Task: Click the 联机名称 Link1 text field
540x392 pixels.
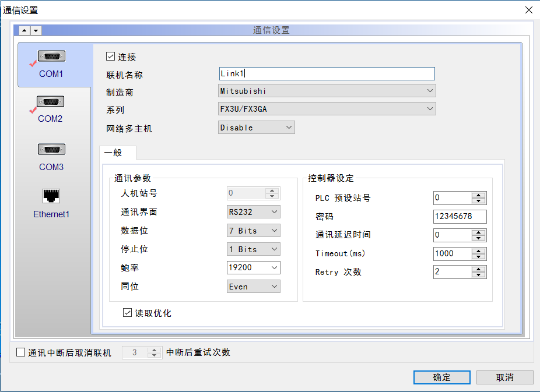Action: click(x=327, y=73)
